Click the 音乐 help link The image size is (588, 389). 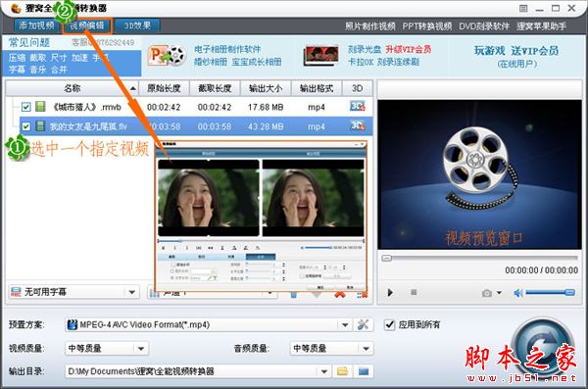[x=38, y=70]
